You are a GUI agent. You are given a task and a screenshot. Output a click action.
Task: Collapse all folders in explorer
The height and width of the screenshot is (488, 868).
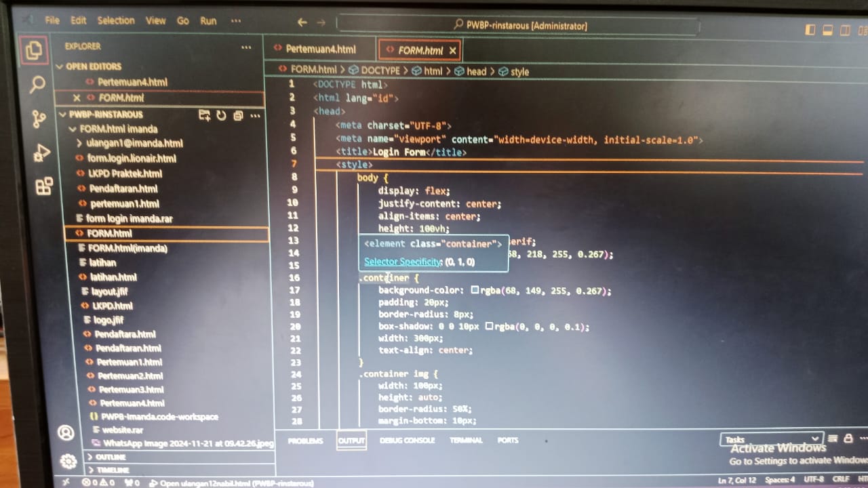[238, 115]
